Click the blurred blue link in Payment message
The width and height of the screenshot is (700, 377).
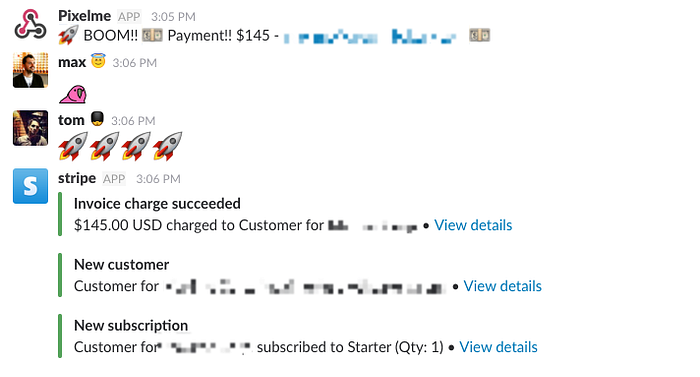click(x=370, y=37)
